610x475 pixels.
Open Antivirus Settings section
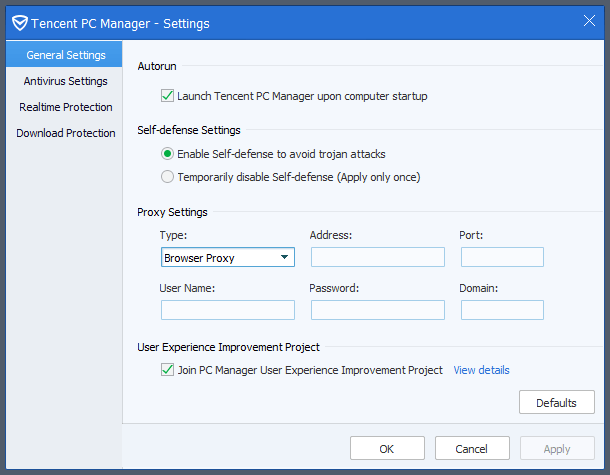pos(66,81)
